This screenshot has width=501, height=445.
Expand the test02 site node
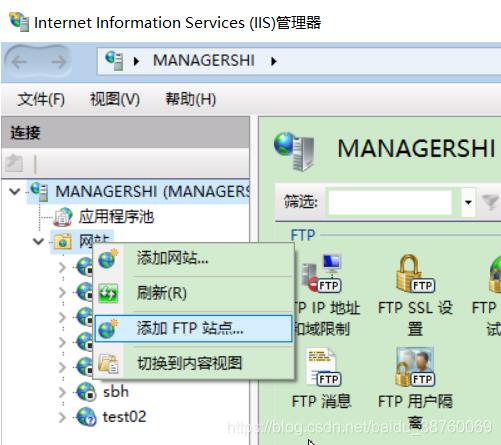[62, 417]
